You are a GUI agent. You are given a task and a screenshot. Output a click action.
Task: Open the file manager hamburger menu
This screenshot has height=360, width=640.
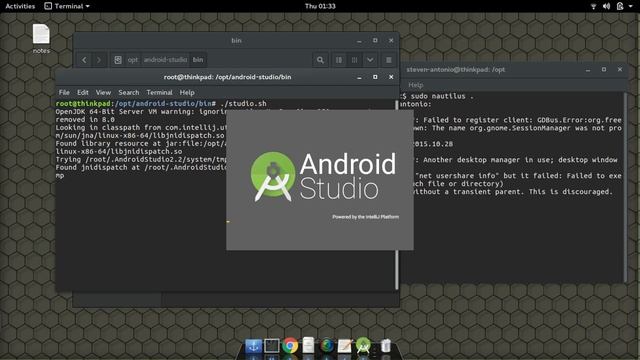(389, 60)
